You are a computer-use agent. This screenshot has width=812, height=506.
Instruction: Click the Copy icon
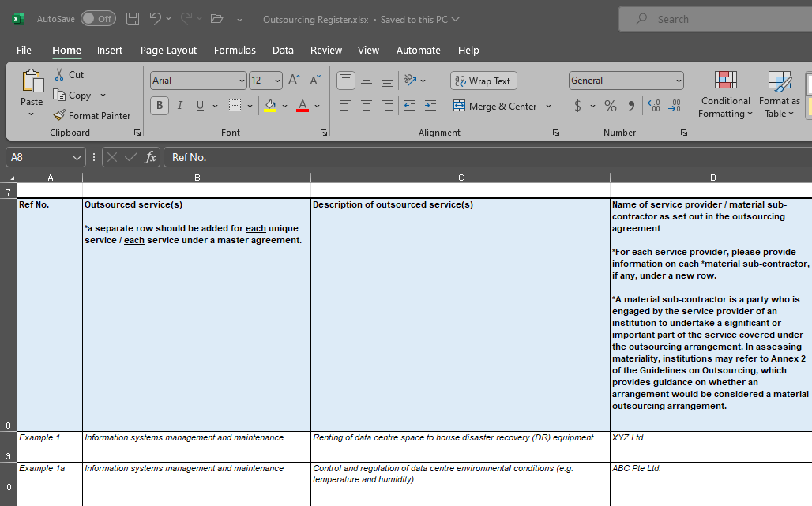pyautogui.click(x=59, y=96)
